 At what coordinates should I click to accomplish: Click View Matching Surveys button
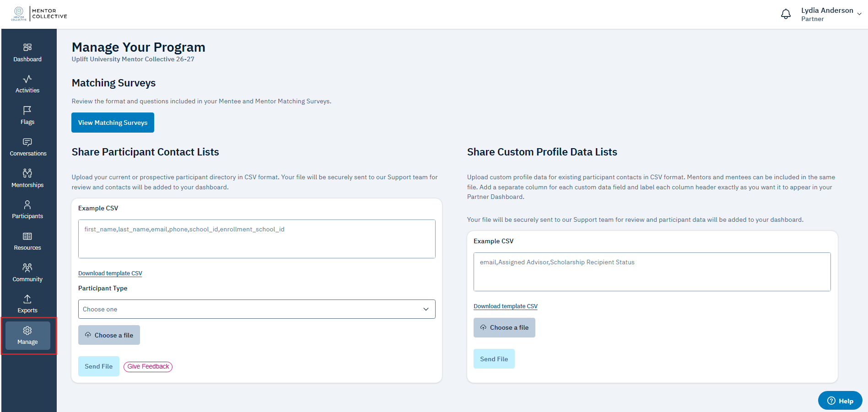(x=113, y=123)
